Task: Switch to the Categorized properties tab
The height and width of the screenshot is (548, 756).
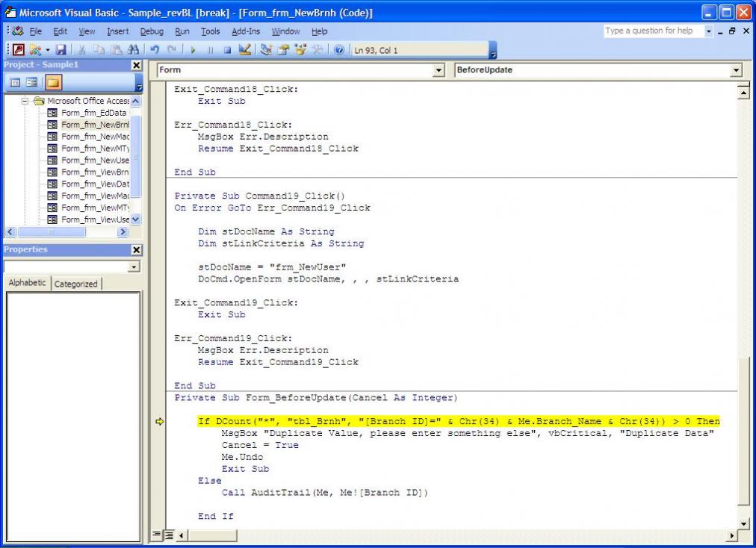Action: click(x=75, y=284)
